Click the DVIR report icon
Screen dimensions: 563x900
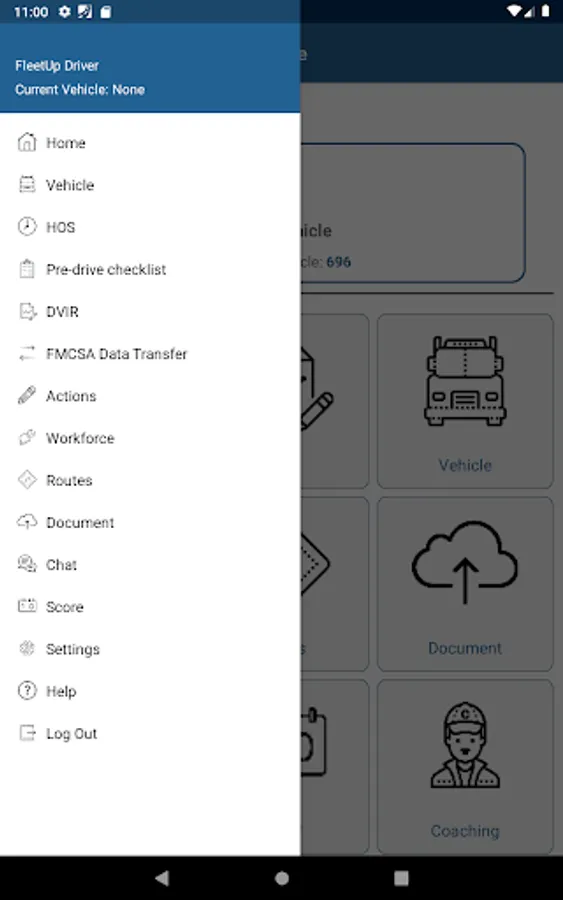click(27, 311)
